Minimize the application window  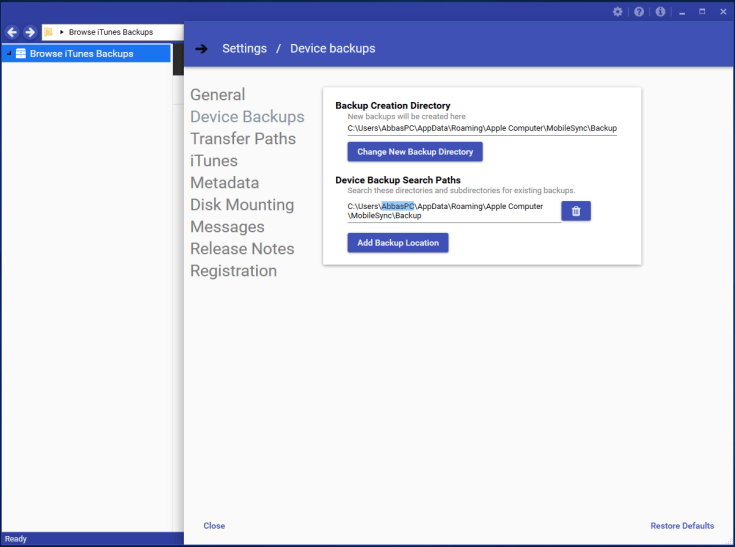pyautogui.click(x=682, y=12)
